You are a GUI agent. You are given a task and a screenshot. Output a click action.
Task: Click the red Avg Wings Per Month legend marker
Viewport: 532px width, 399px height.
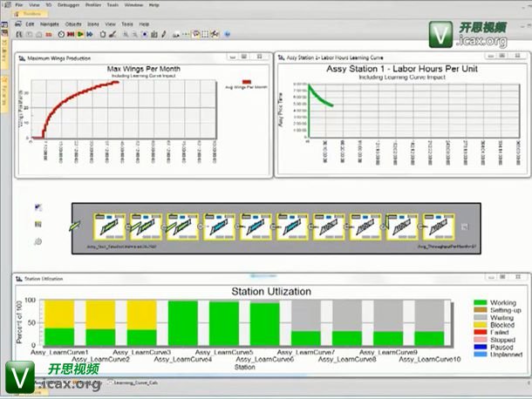[x=247, y=82]
